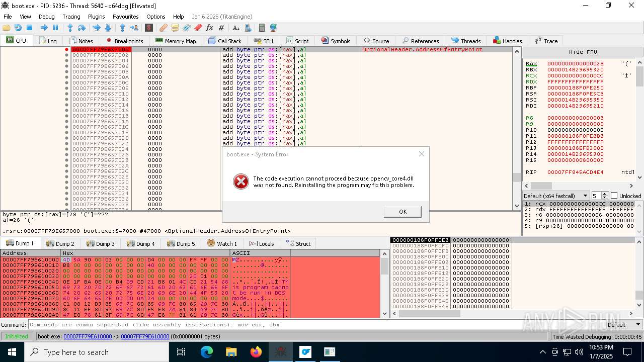Switch to the Memory Map tab
644x362 pixels.
(x=175, y=41)
